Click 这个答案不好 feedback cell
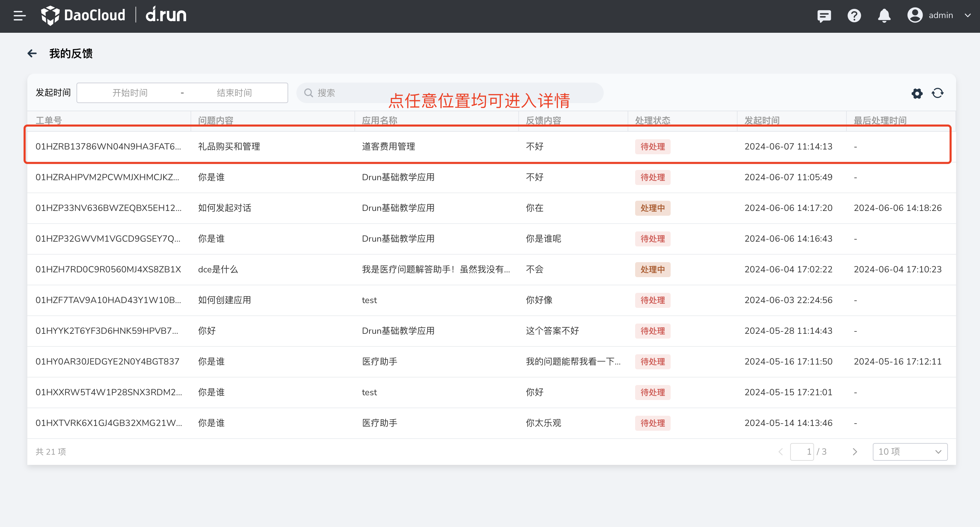The width and height of the screenshot is (980, 527). pos(552,331)
